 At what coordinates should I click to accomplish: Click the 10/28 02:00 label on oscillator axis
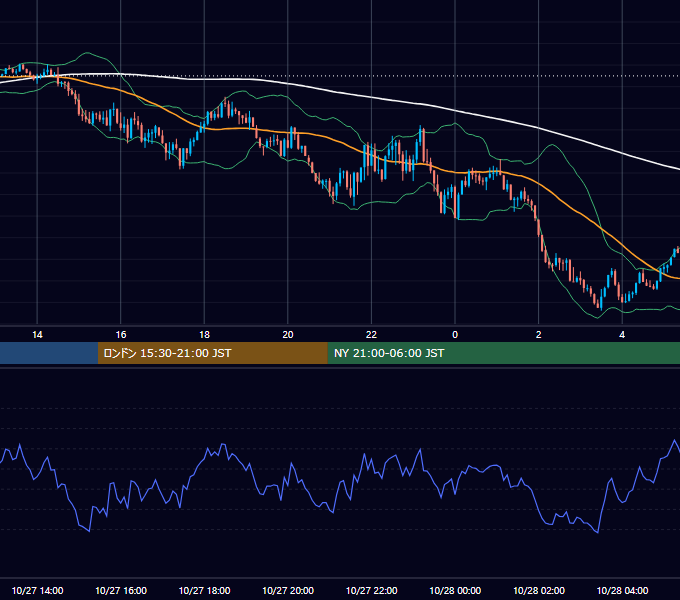[x=539, y=590]
